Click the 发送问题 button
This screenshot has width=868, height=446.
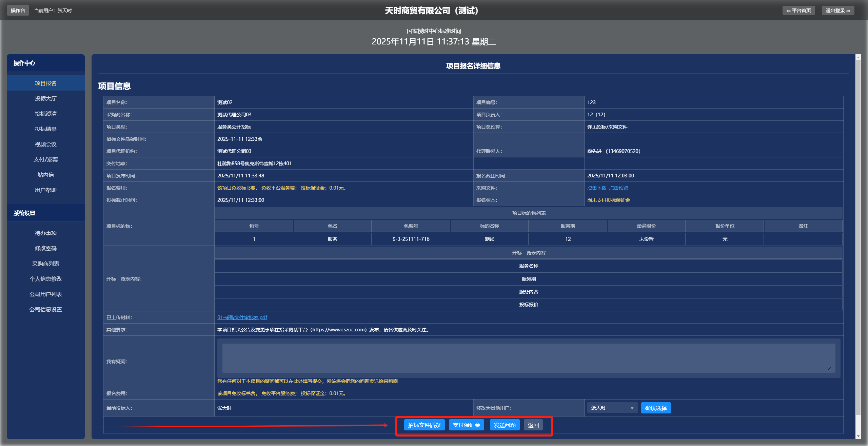coord(505,425)
